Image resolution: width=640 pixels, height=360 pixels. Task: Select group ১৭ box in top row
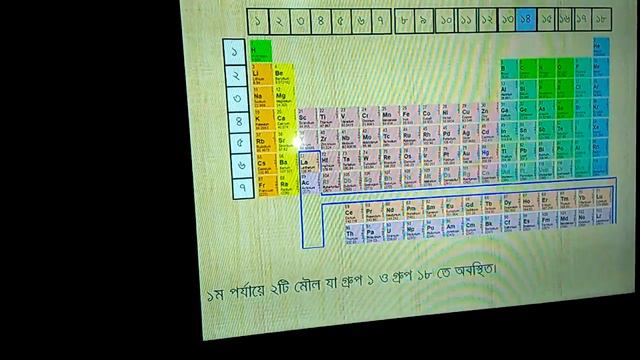point(582,19)
